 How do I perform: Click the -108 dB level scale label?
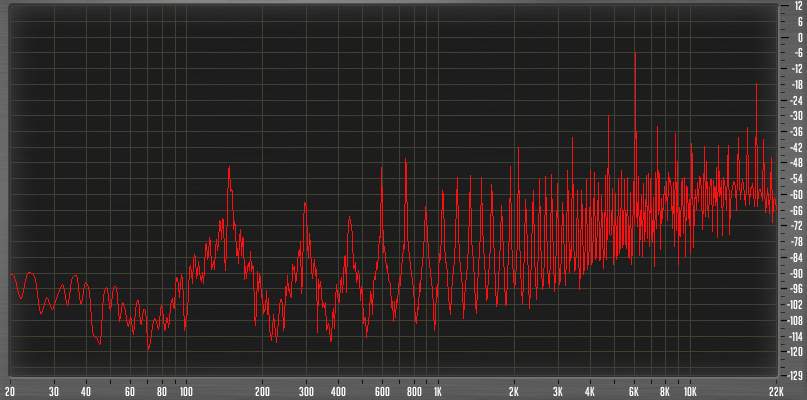coord(795,320)
